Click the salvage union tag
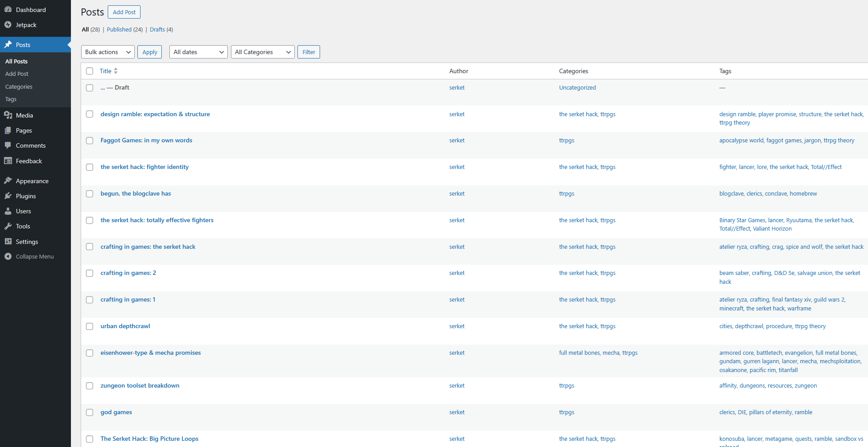868x447 pixels. pyautogui.click(x=815, y=273)
